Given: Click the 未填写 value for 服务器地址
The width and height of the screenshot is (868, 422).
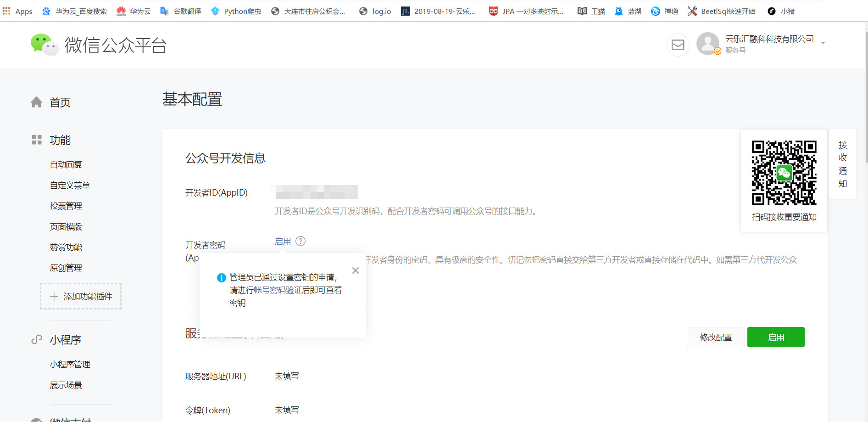Looking at the screenshot, I should (287, 376).
